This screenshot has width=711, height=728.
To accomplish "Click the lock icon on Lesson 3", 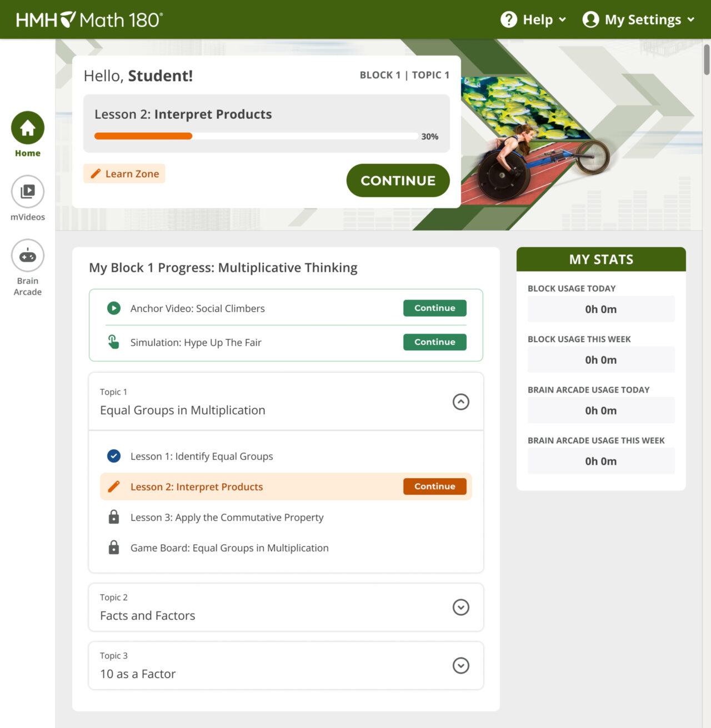I will (x=113, y=516).
